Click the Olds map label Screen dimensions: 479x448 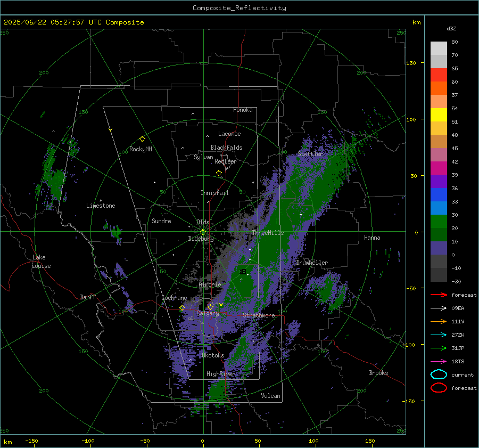203,222
